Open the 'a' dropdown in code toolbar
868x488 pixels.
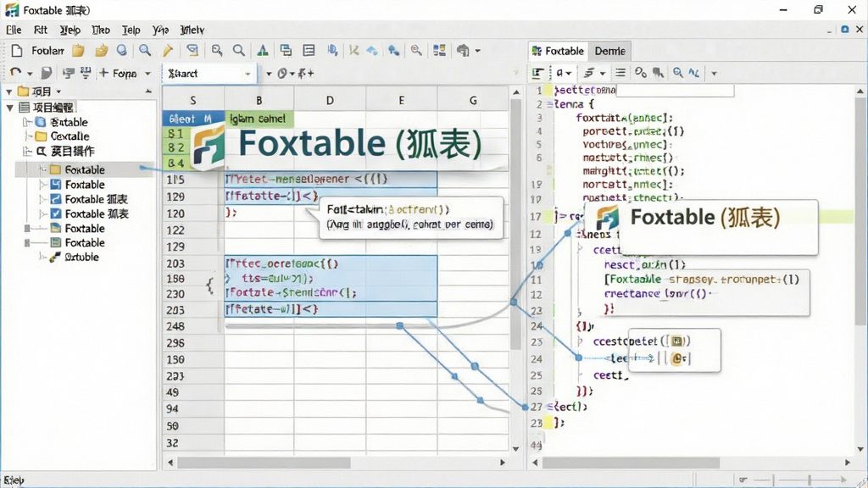pos(564,73)
